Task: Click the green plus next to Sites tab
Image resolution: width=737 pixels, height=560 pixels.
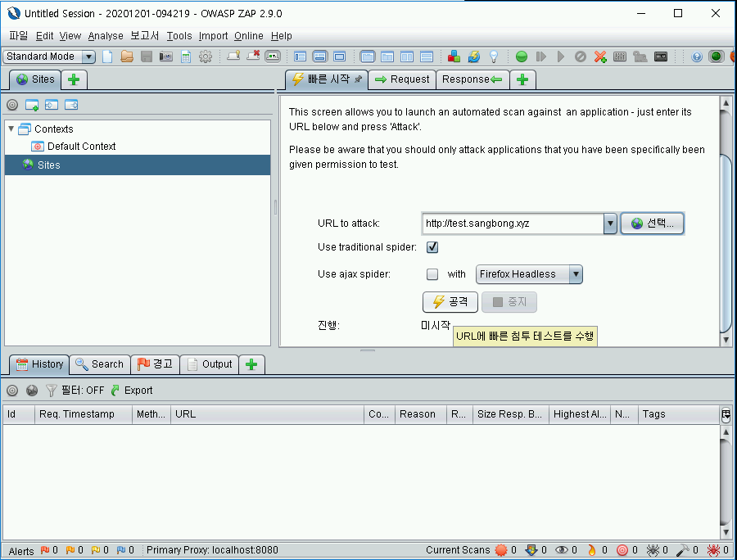Action: tap(74, 79)
